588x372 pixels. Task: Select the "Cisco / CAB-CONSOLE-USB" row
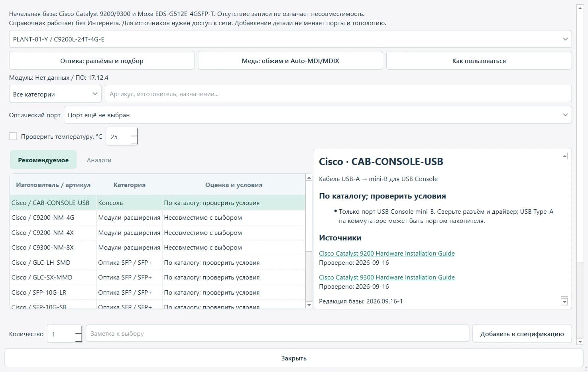click(157, 203)
